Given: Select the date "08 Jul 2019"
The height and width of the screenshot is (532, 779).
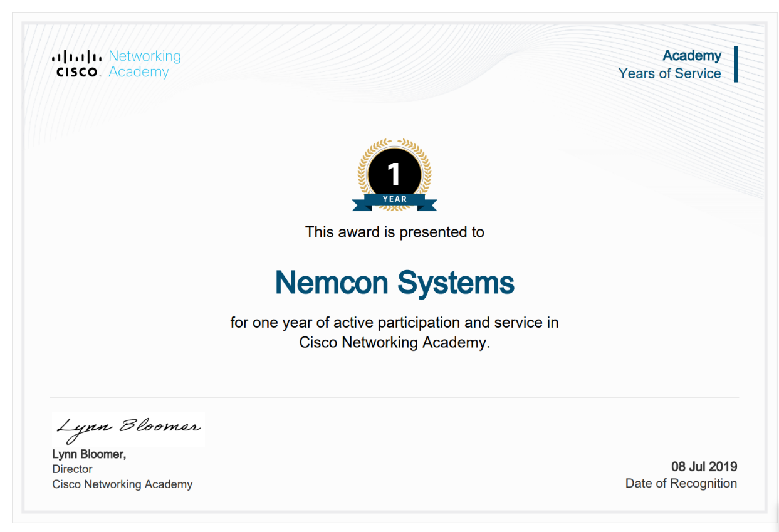Looking at the screenshot, I should tap(704, 467).
